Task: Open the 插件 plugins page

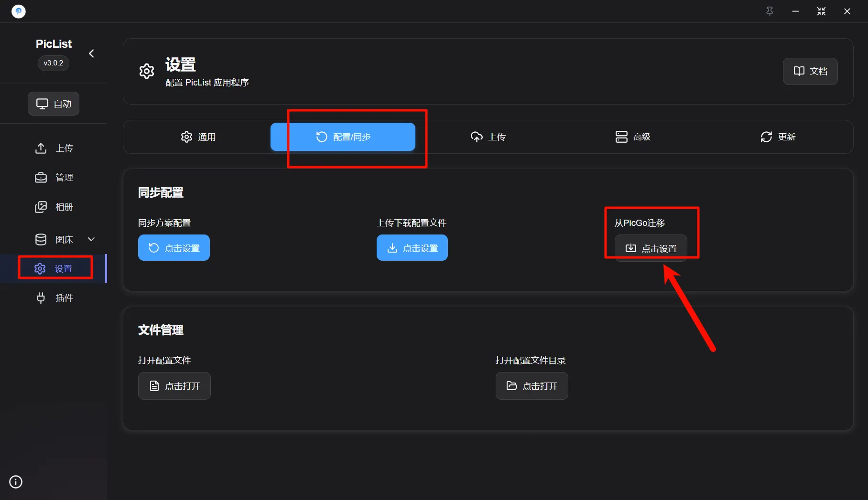Action: click(54, 298)
